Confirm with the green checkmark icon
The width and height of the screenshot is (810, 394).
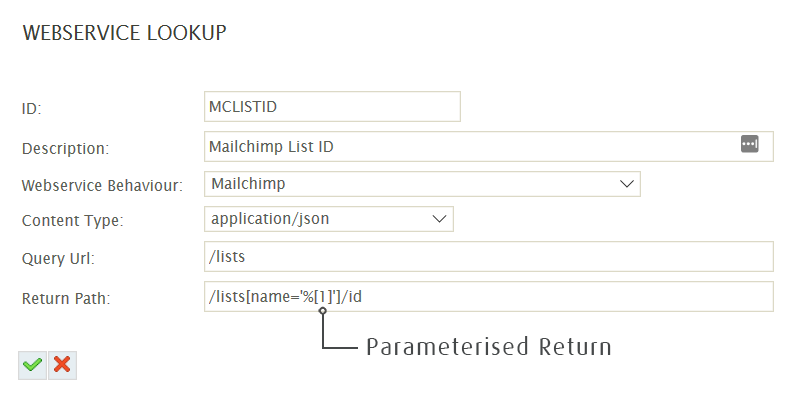click(x=33, y=365)
